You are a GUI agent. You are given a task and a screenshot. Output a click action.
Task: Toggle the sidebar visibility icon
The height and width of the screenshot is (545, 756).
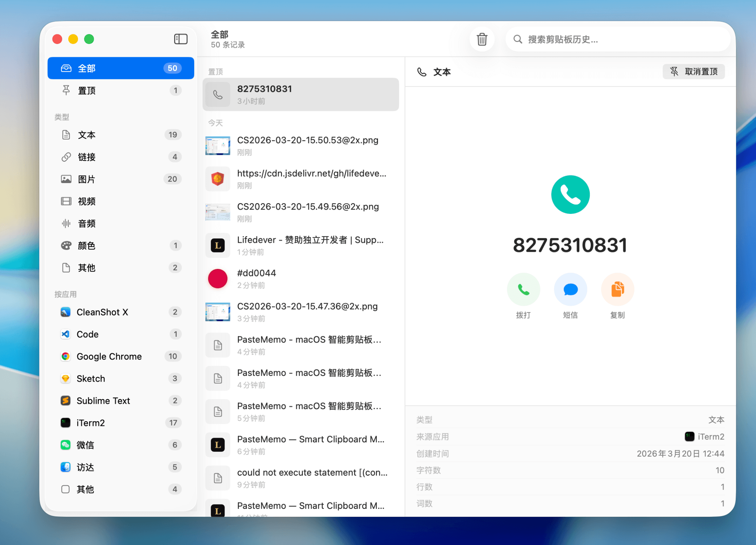point(181,39)
